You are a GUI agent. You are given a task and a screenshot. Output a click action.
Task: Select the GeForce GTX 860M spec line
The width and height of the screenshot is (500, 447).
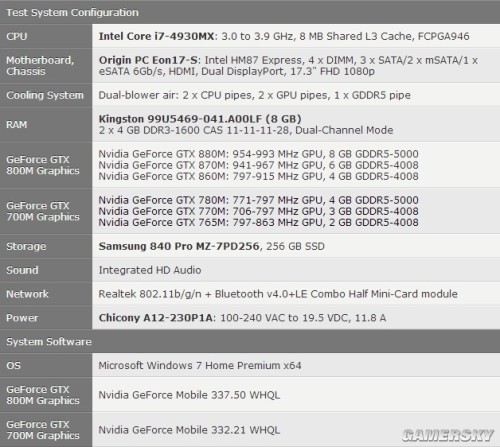tap(258, 176)
